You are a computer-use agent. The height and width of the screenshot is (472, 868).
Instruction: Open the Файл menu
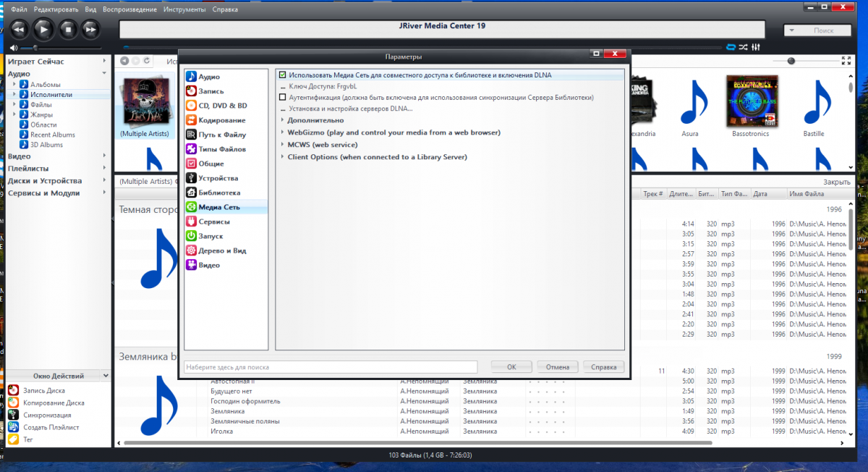[19, 9]
